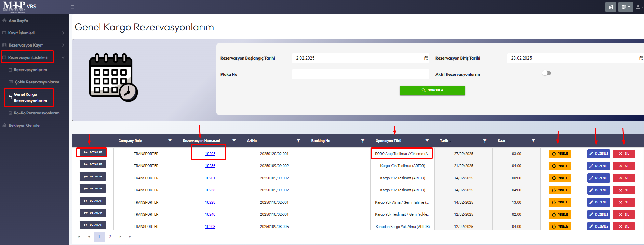Image resolution: width=644 pixels, height=245 pixels.
Task: Go to page 2 in pagination
Action: coord(110,237)
